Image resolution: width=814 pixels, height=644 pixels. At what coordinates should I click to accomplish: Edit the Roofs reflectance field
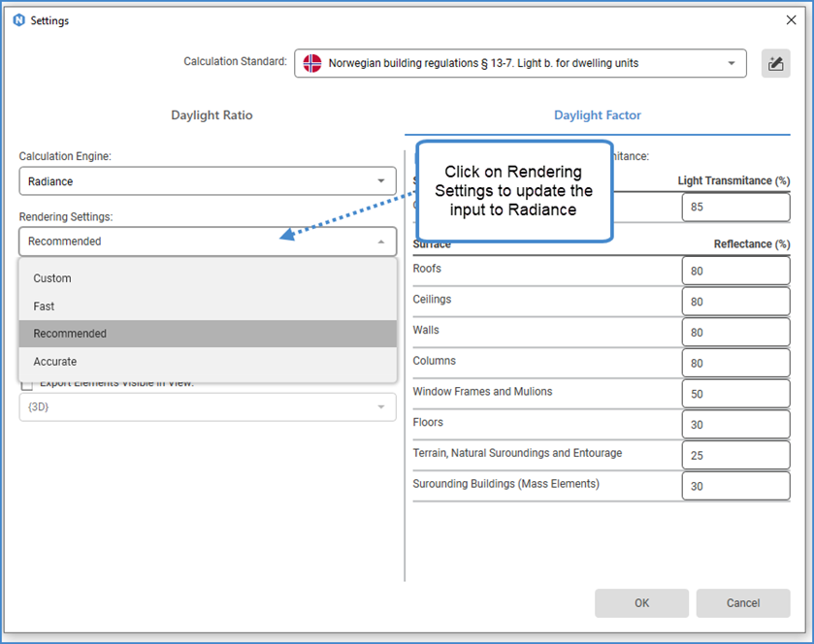tap(736, 271)
